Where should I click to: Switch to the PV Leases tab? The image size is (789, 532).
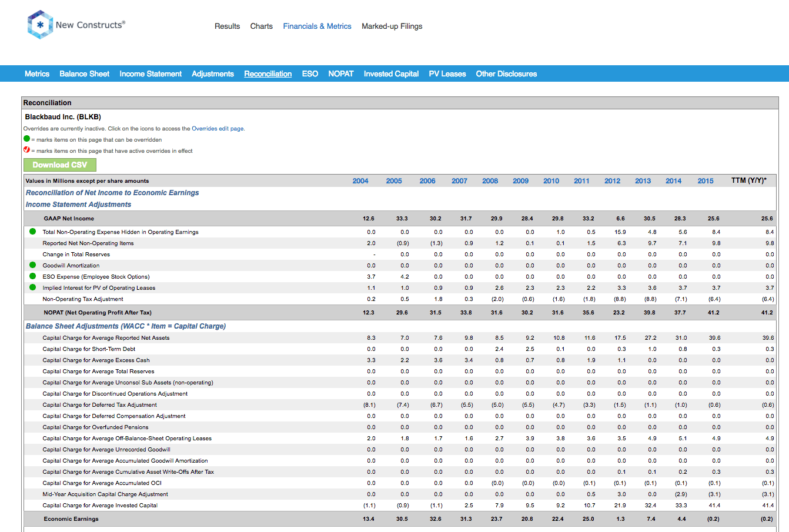447,73
